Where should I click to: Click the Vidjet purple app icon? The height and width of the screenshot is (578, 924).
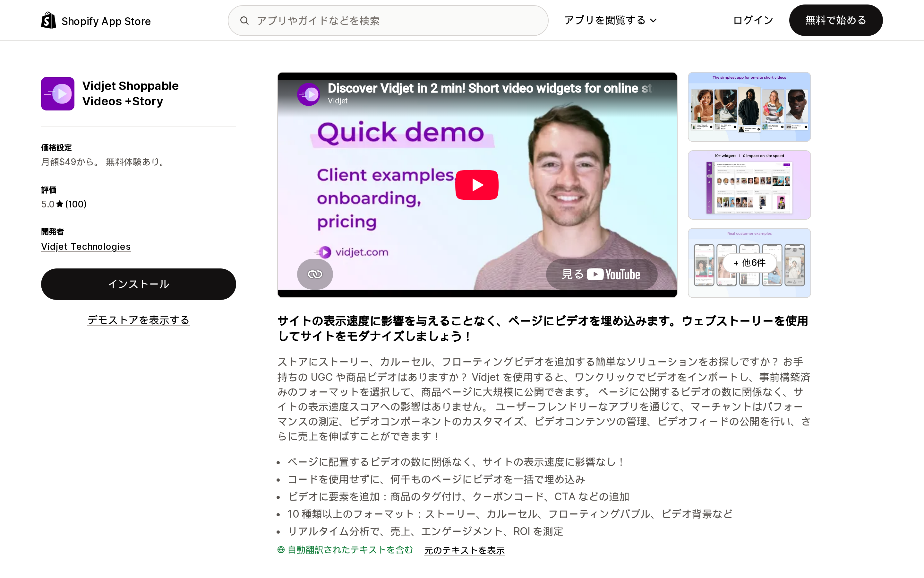click(x=58, y=94)
